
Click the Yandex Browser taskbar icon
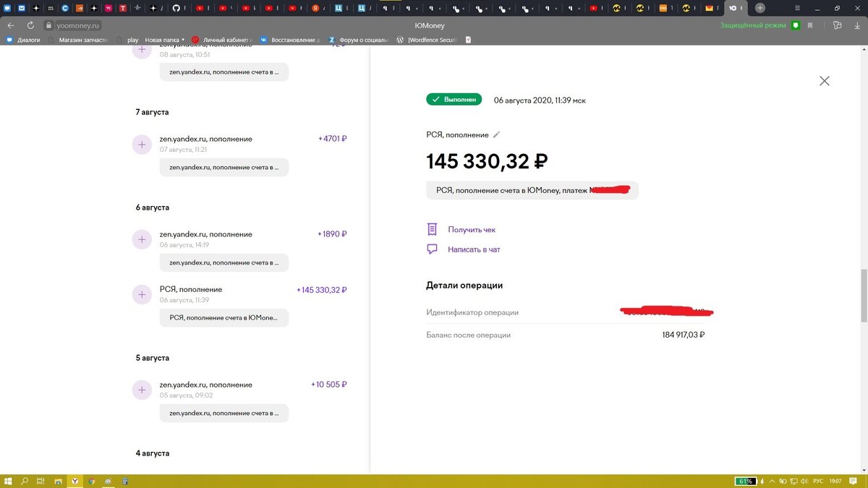pyautogui.click(x=75, y=481)
